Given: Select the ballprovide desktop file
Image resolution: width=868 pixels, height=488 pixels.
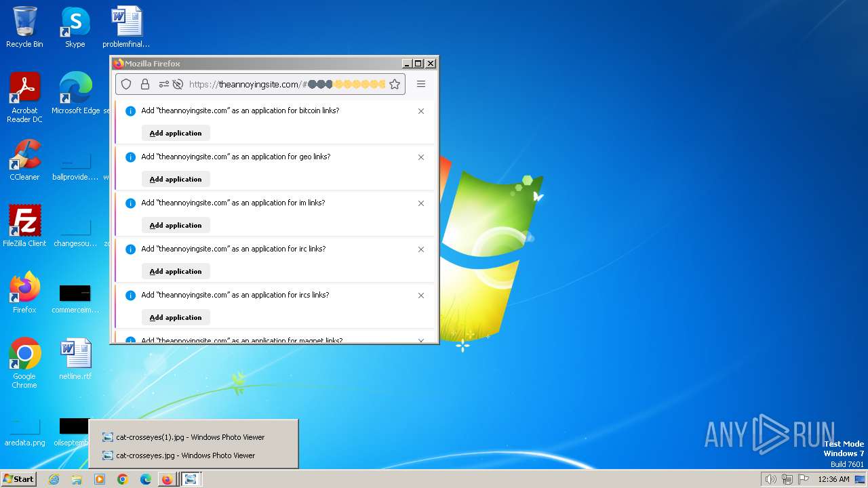Looking at the screenshot, I should tap(75, 165).
